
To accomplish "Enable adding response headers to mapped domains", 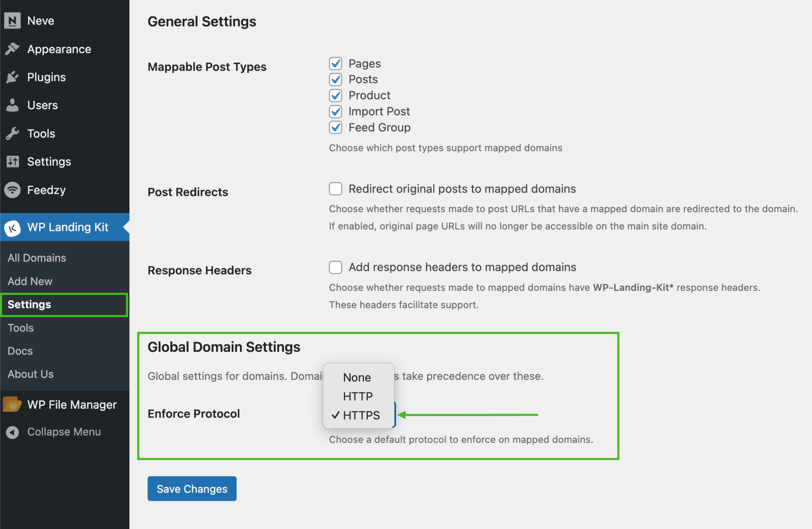I will [335, 267].
